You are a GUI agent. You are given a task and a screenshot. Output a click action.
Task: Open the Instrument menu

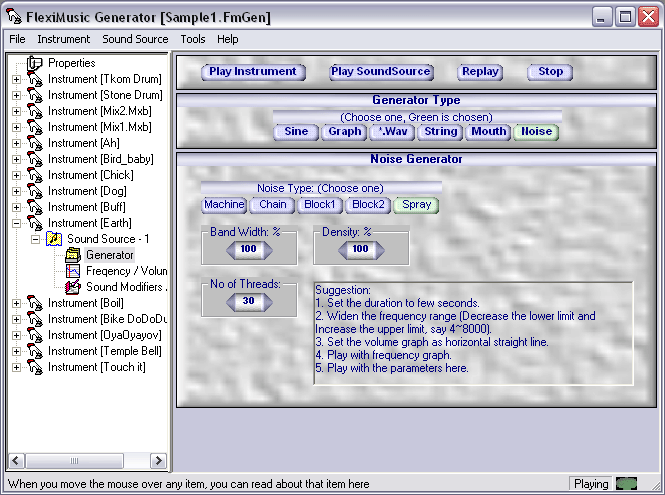64,39
